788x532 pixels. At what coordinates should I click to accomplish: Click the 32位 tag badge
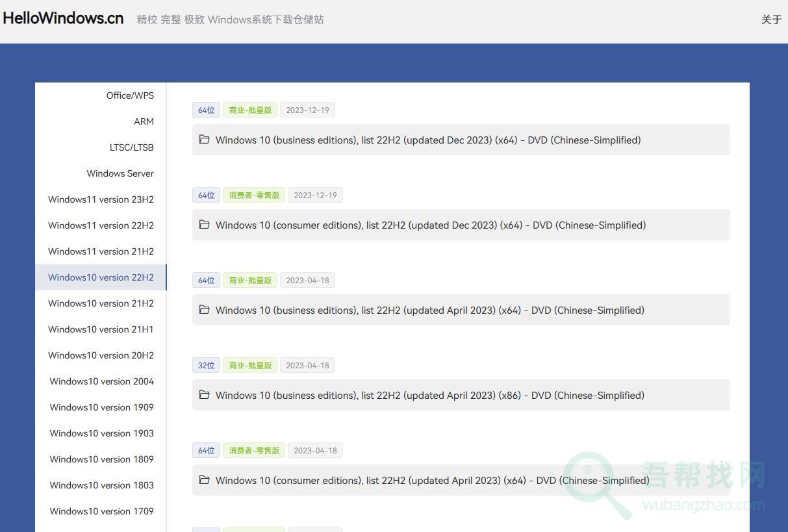coord(206,365)
